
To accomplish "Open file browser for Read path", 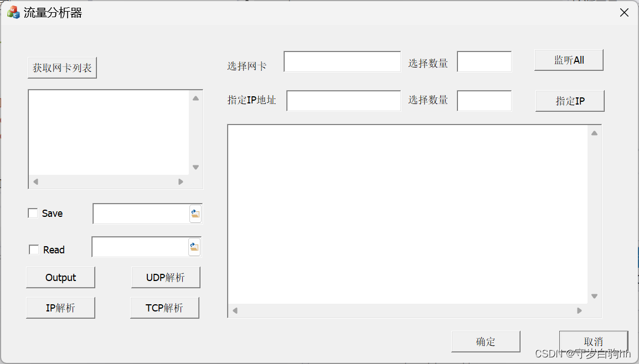I will tap(194, 247).
